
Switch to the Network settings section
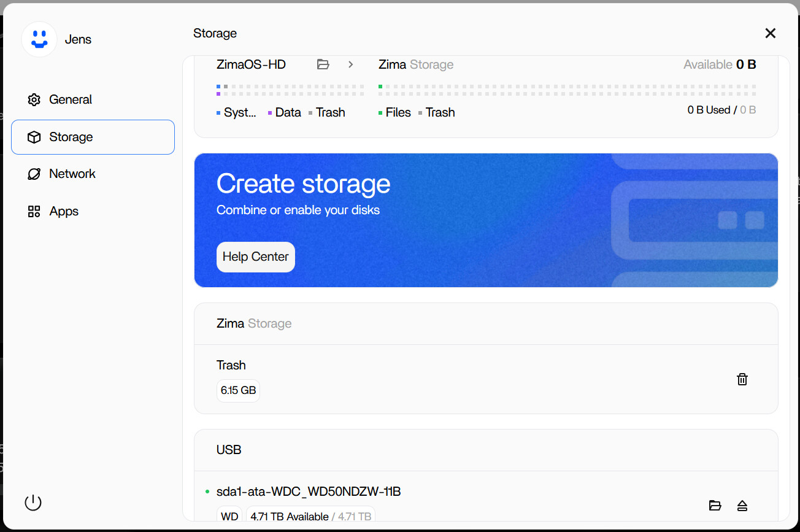(72, 174)
